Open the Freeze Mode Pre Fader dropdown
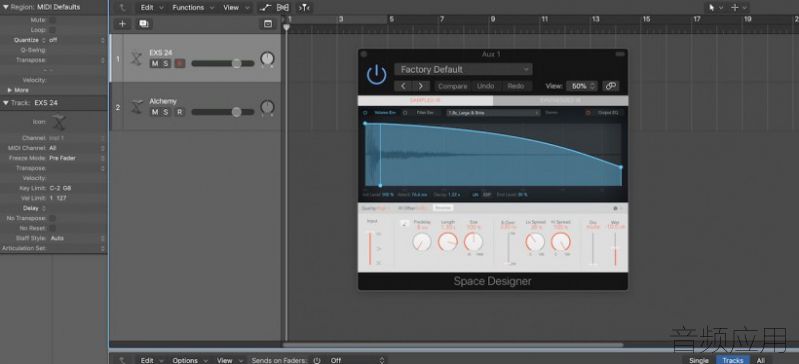Image resolution: width=799 pixels, height=364 pixels. (76, 158)
